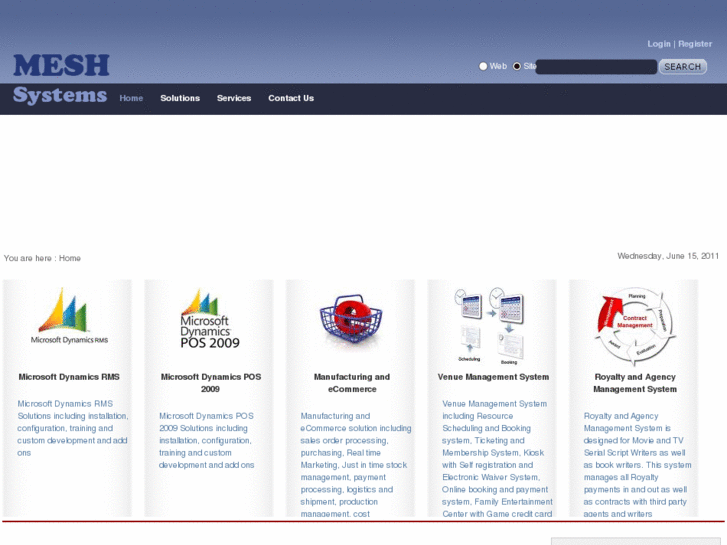Click the red shopping basket eCommerce image

tap(351, 320)
